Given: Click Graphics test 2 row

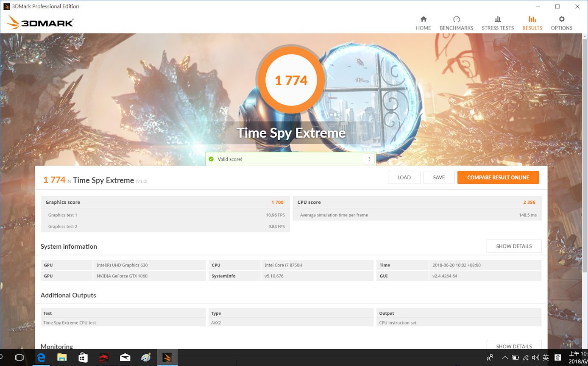Looking at the screenshot, I should point(165,226).
